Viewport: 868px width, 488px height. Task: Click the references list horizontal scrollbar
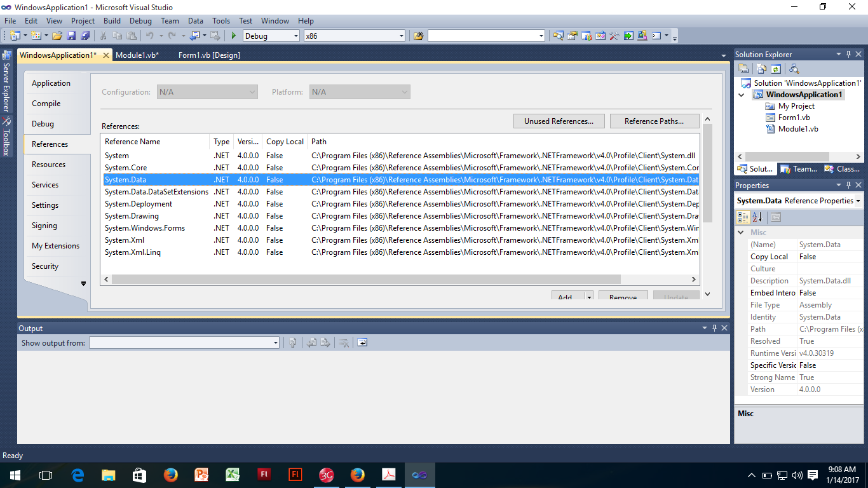coord(366,280)
